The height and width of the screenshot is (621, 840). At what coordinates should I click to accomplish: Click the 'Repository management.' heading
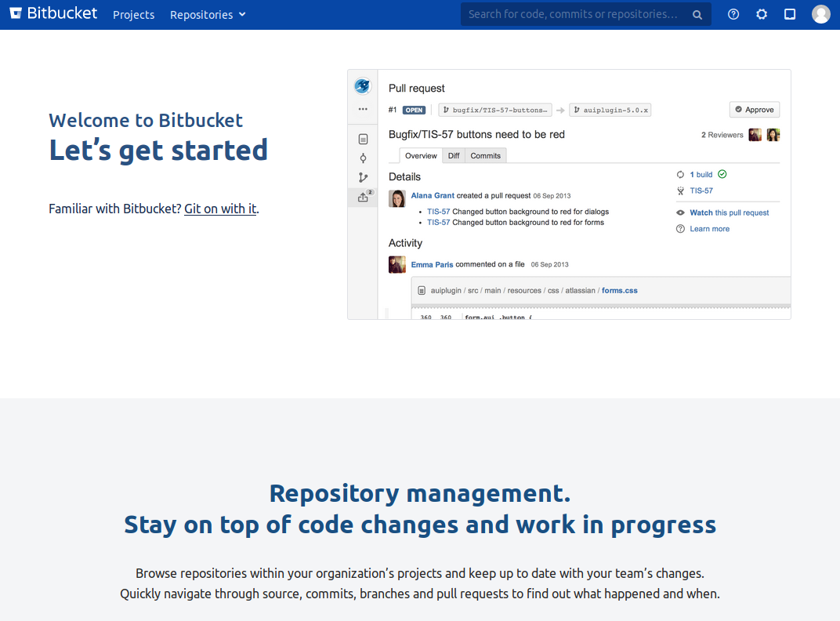420,493
